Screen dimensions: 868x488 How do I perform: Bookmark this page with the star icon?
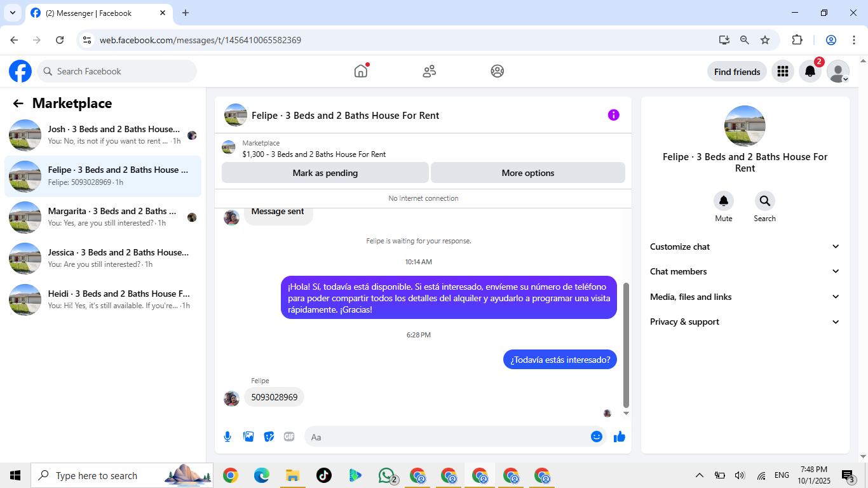[x=765, y=40]
